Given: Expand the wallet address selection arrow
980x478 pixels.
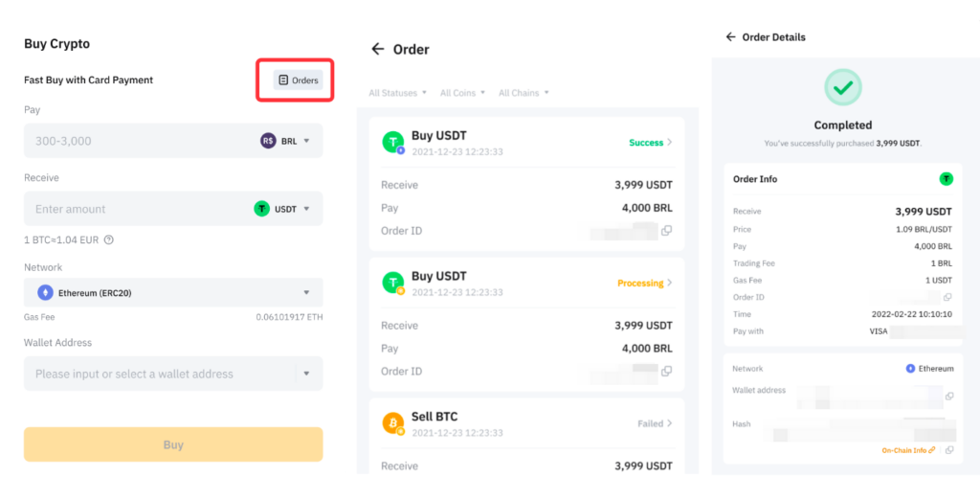Looking at the screenshot, I should (x=306, y=374).
